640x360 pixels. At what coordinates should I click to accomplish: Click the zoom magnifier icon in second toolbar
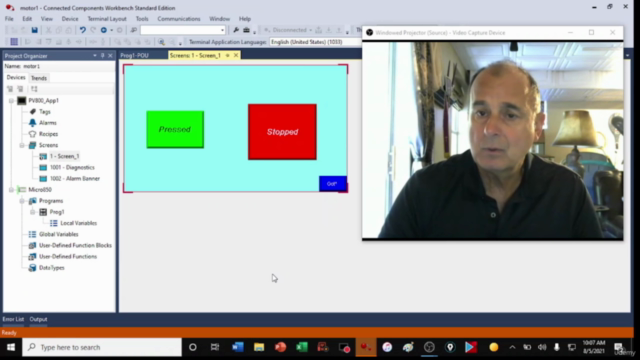point(161,42)
